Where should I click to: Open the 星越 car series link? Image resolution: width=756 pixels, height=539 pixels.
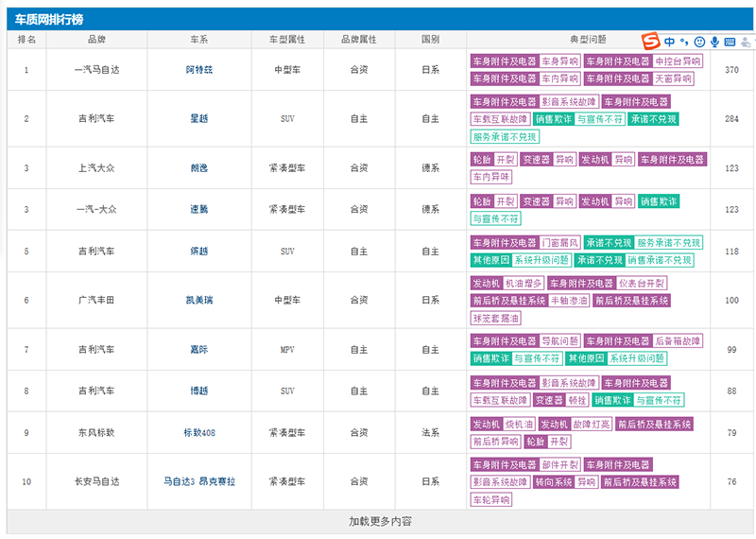(x=199, y=119)
